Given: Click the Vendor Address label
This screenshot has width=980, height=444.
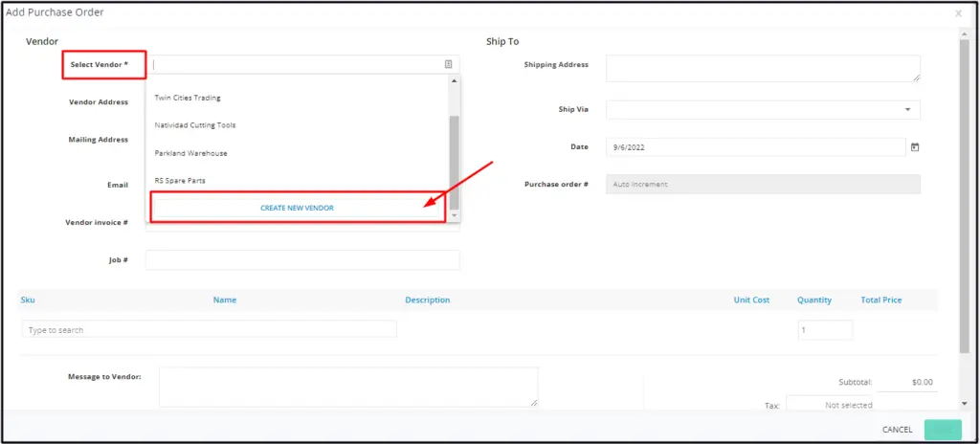Looking at the screenshot, I should (99, 102).
